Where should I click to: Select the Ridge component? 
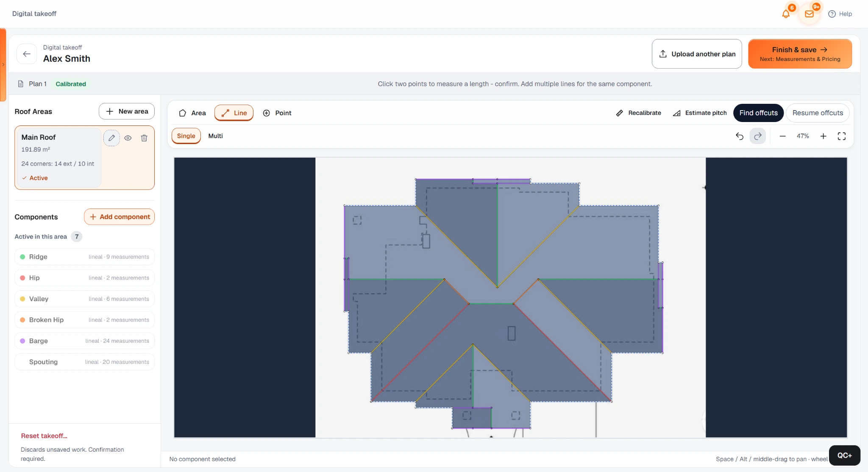pyautogui.click(x=84, y=257)
